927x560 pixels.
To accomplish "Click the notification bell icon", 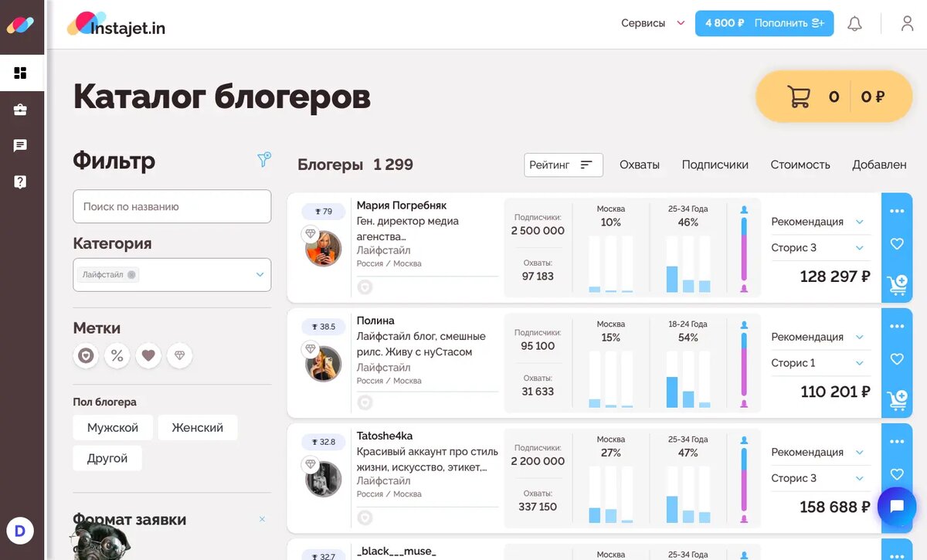I will (x=854, y=23).
